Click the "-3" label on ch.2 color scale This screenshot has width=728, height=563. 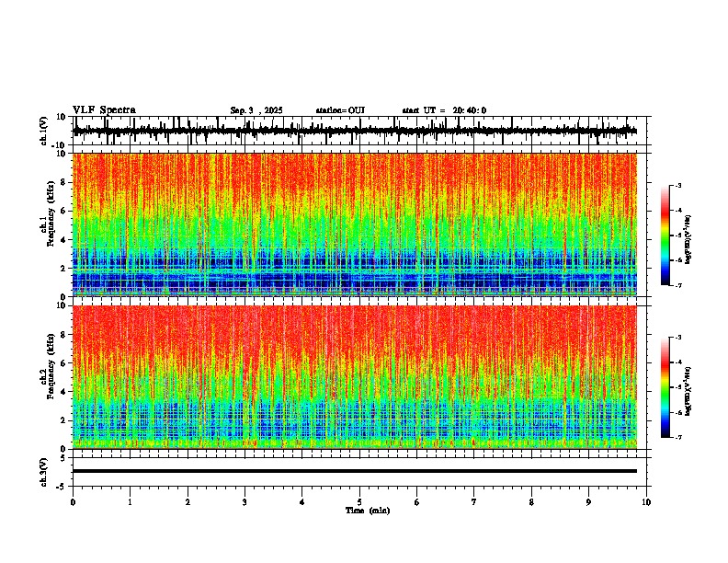pyautogui.click(x=677, y=338)
